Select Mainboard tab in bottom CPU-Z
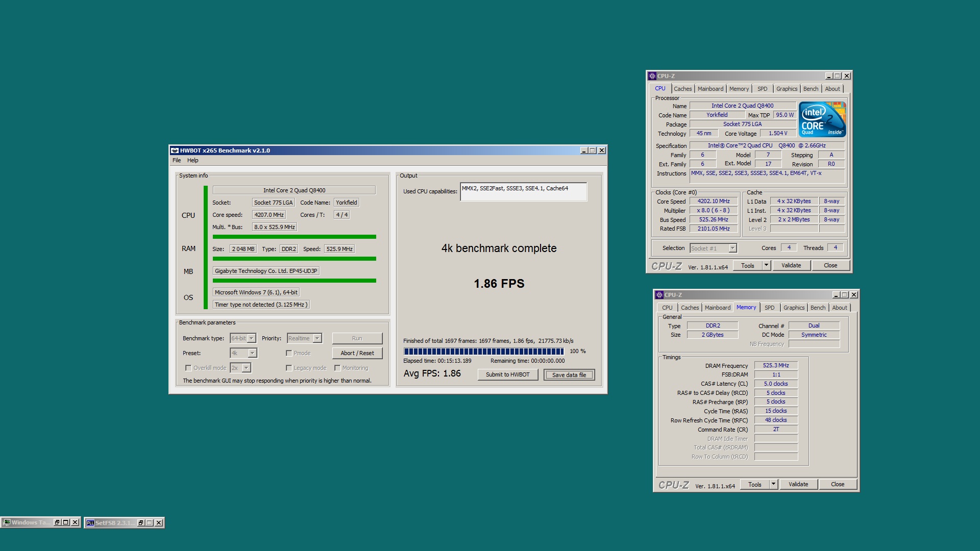Screen dimensions: 980x551 point(718,308)
